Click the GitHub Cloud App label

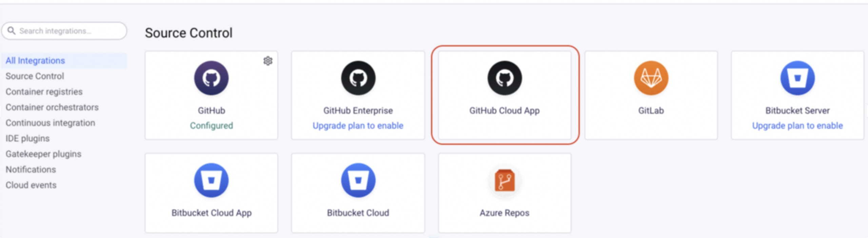point(505,111)
